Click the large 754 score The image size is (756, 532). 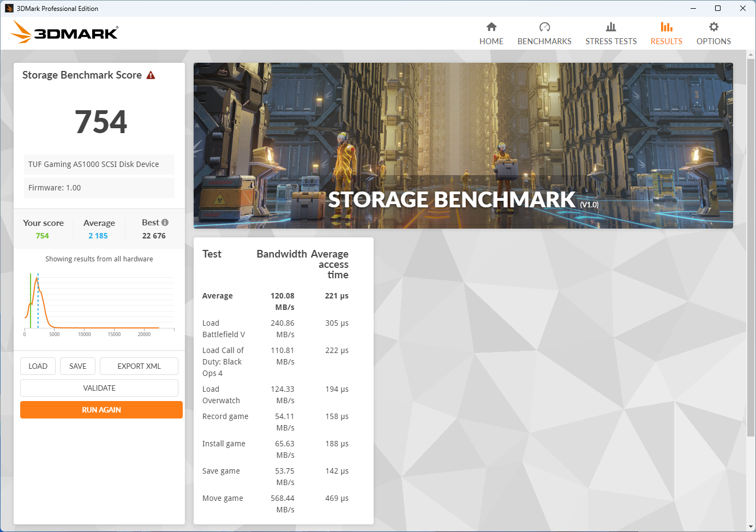pos(101,122)
